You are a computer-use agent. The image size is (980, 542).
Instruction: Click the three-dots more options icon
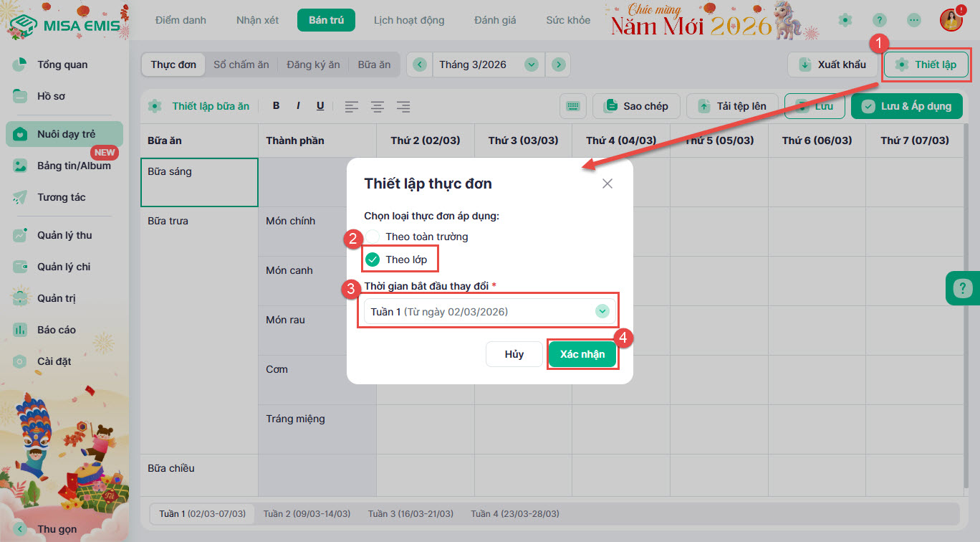pos(913,20)
